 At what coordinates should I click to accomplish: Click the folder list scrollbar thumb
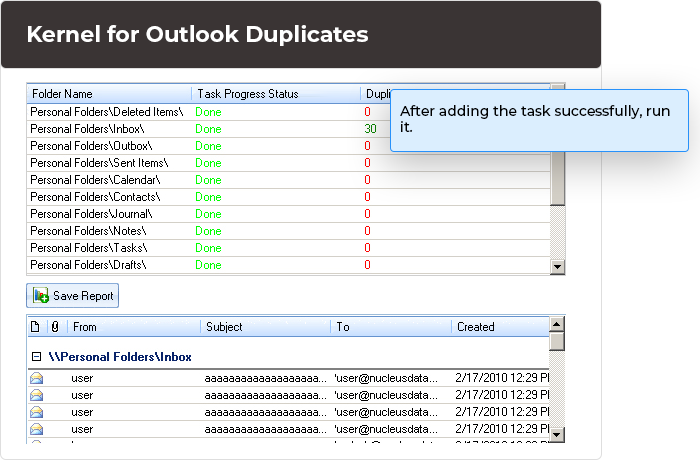[557, 178]
